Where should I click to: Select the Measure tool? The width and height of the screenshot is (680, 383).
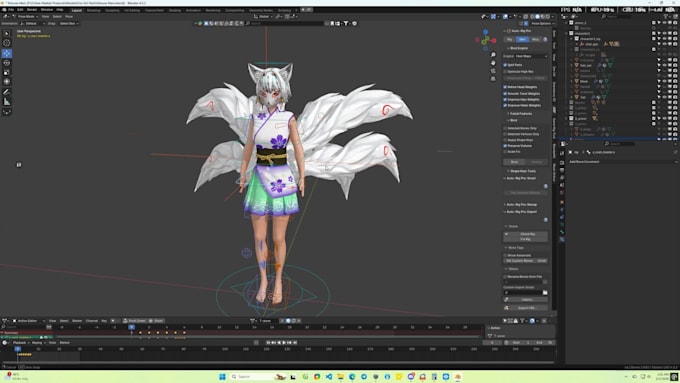7,101
